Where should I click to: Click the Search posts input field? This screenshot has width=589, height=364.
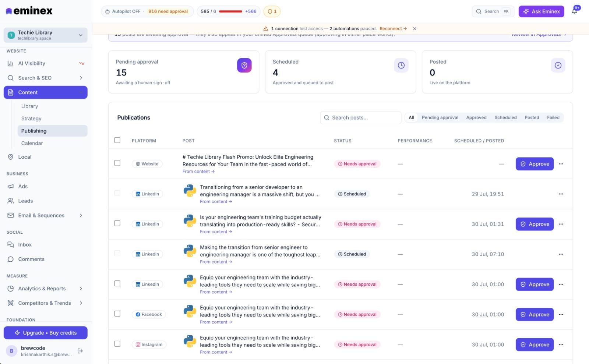pos(361,117)
